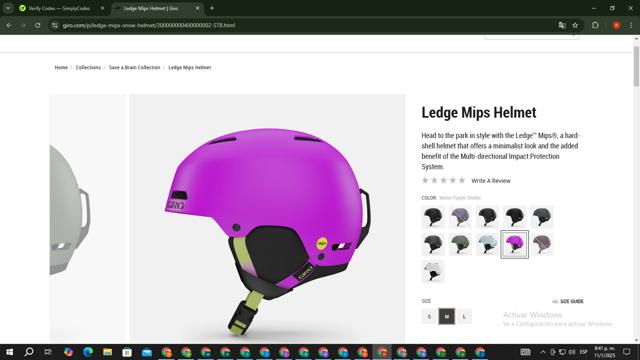The width and height of the screenshot is (640, 360).
Task: Open Task View on the taskbar
Action: [x=48, y=352]
